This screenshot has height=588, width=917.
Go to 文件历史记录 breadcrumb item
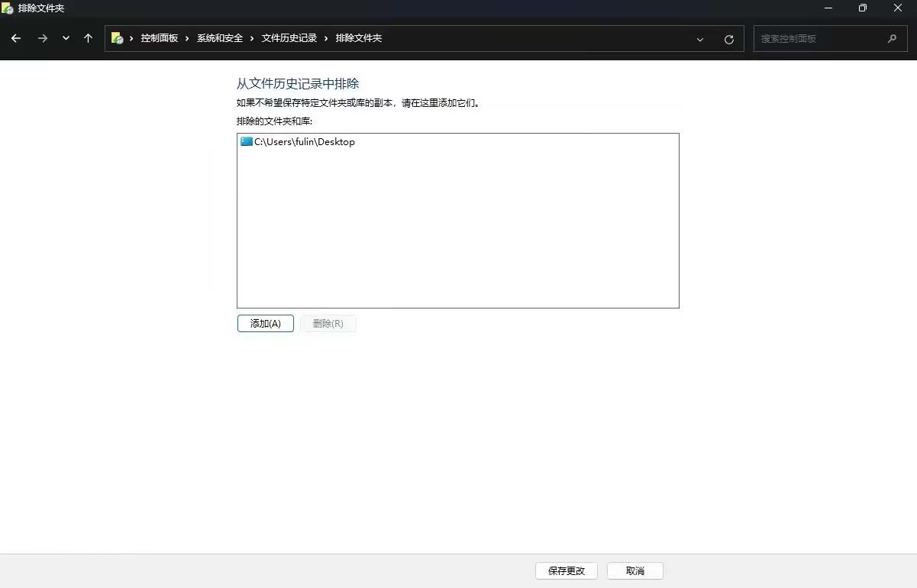(289, 38)
